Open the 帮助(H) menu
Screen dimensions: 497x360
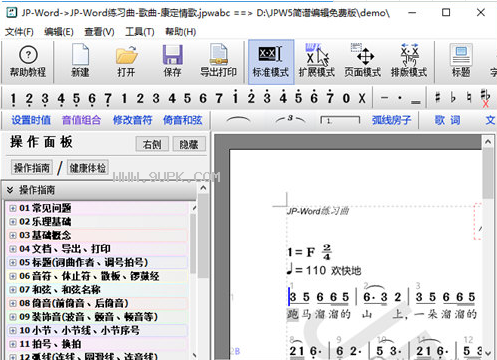click(x=180, y=32)
